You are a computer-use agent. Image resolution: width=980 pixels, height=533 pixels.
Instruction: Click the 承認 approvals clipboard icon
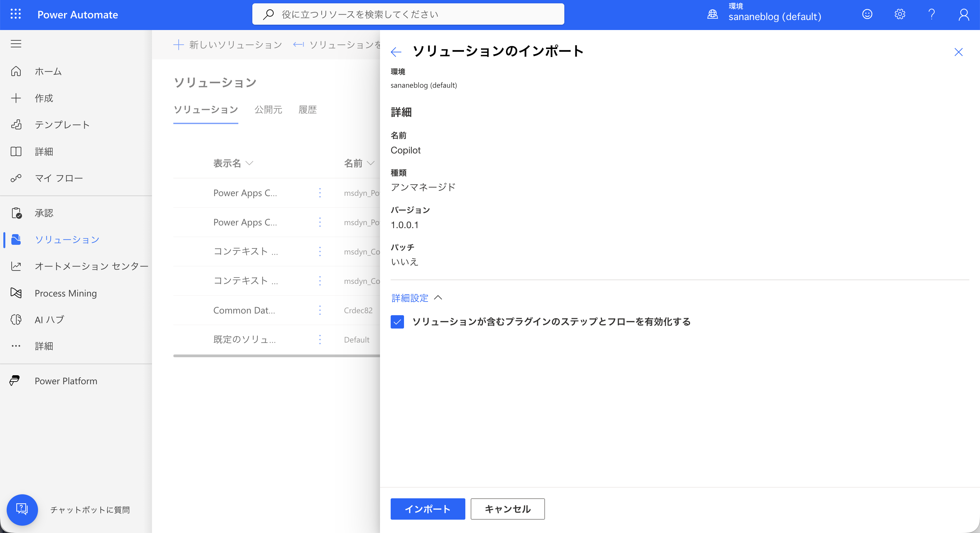coord(16,213)
